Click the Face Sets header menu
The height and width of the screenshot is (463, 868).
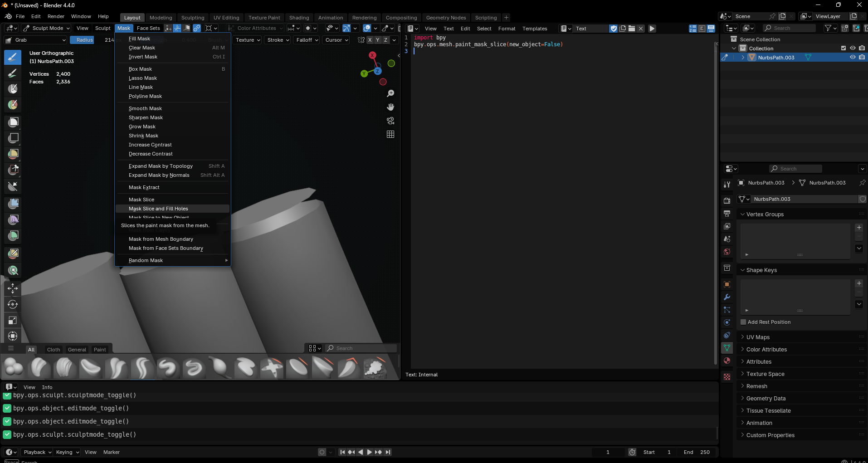click(148, 28)
